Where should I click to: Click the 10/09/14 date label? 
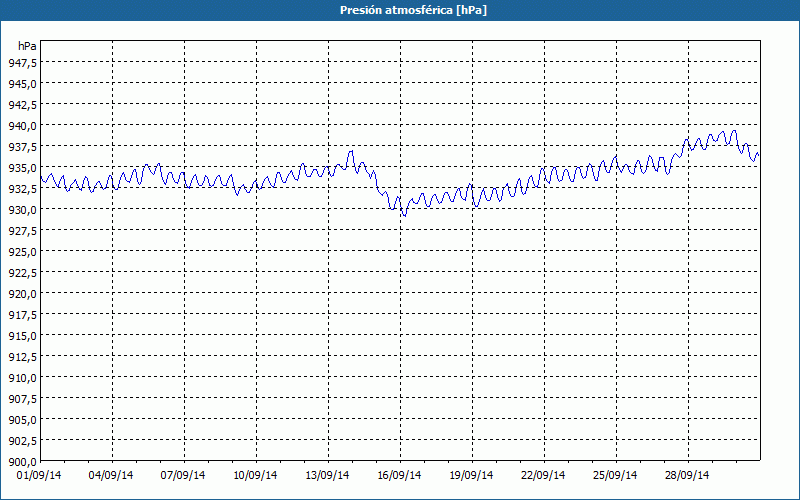[x=255, y=475]
